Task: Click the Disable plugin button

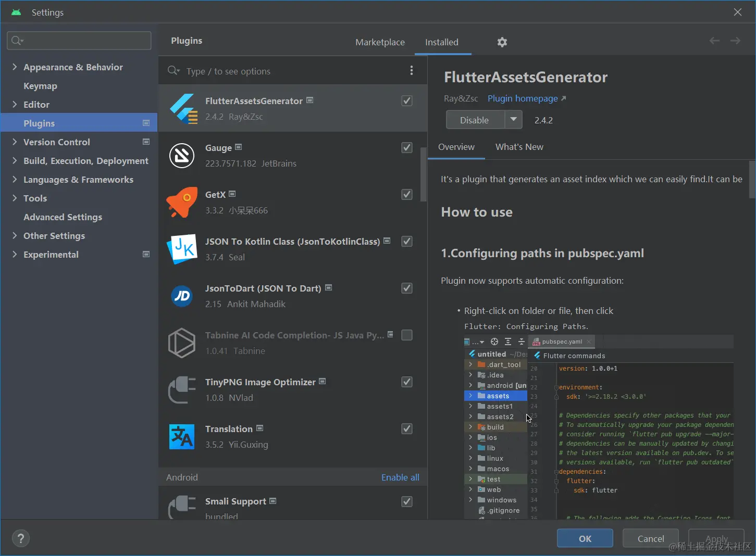Action: click(x=475, y=120)
